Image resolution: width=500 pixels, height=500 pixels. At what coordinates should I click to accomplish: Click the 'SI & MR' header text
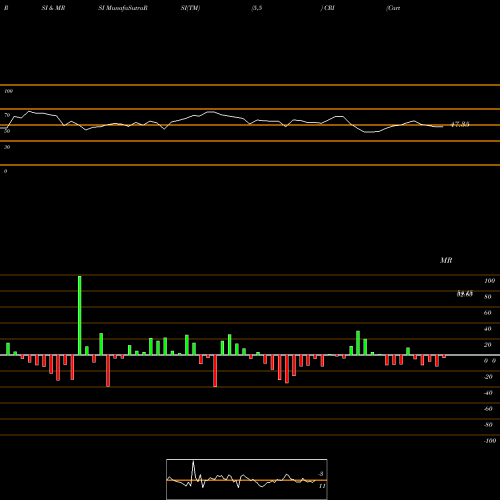coord(53,8)
